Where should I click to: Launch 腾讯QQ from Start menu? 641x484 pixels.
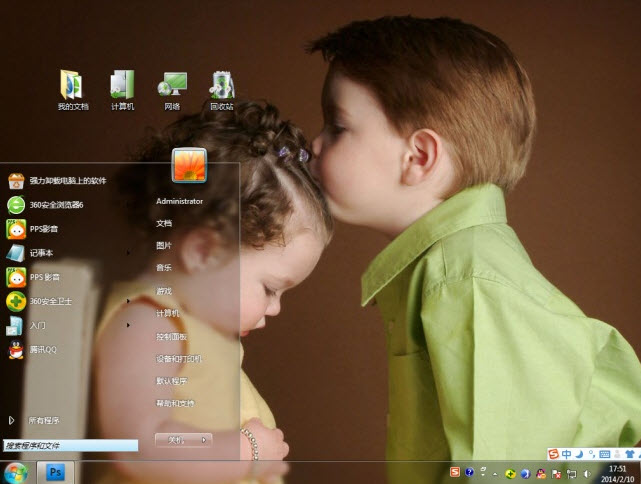33,350
